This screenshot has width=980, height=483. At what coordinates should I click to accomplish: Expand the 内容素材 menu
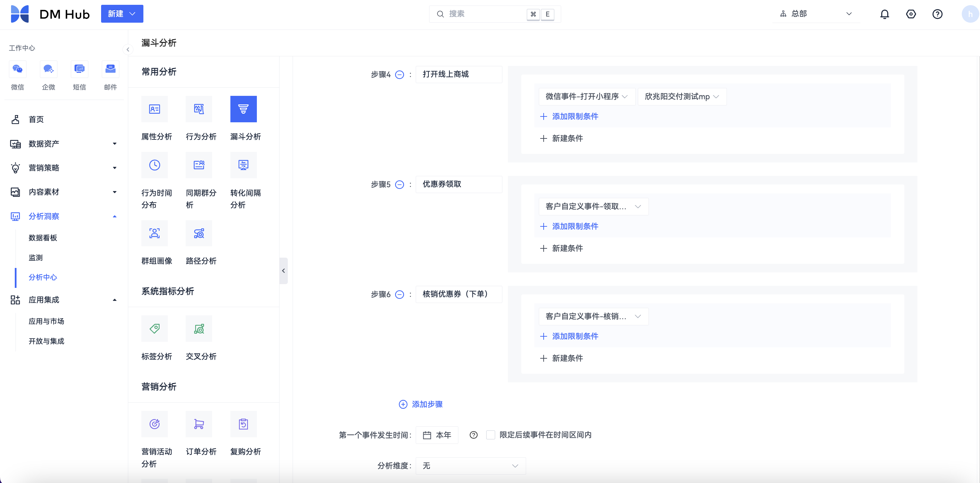tap(63, 192)
